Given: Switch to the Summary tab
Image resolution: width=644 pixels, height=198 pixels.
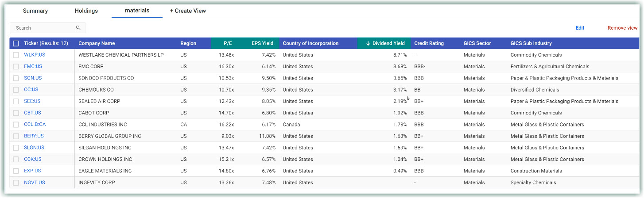Looking at the screenshot, I should (35, 11).
